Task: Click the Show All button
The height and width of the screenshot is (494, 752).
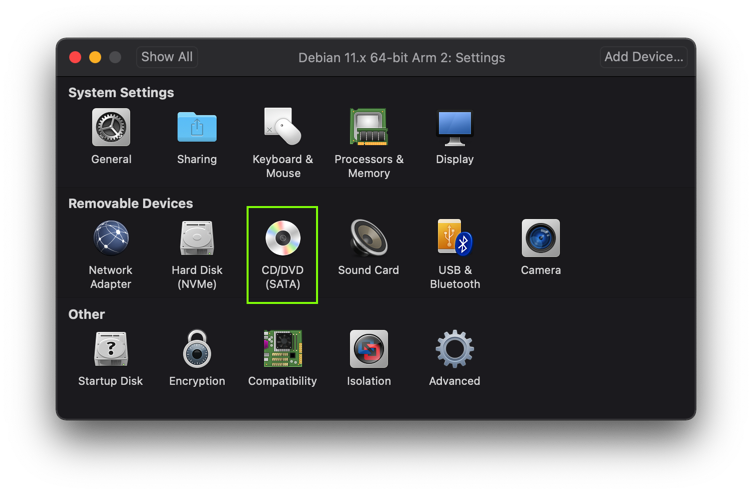Action: [167, 57]
